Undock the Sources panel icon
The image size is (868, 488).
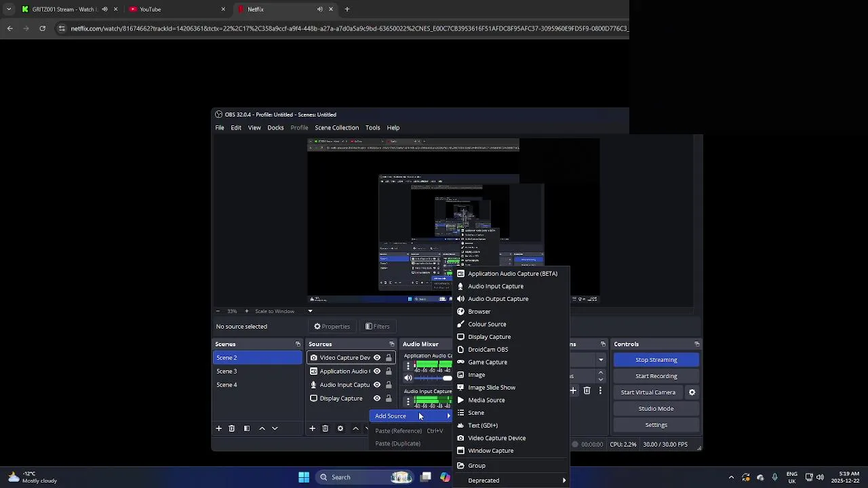click(391, 344)
